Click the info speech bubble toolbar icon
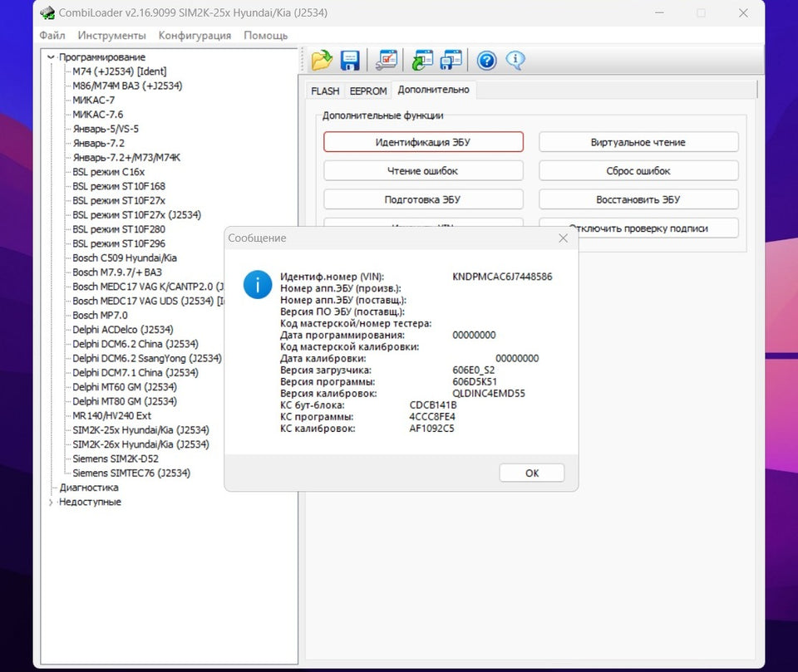This screenshot has width=798, height=672. coord(515,60)
